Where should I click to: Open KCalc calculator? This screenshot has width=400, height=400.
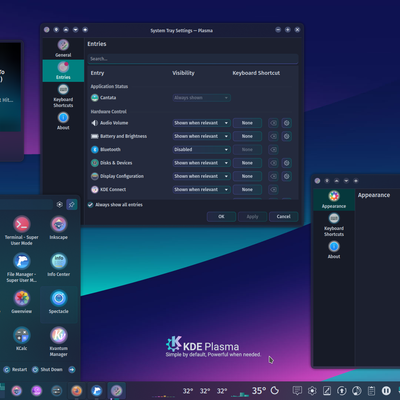[22, 339]
